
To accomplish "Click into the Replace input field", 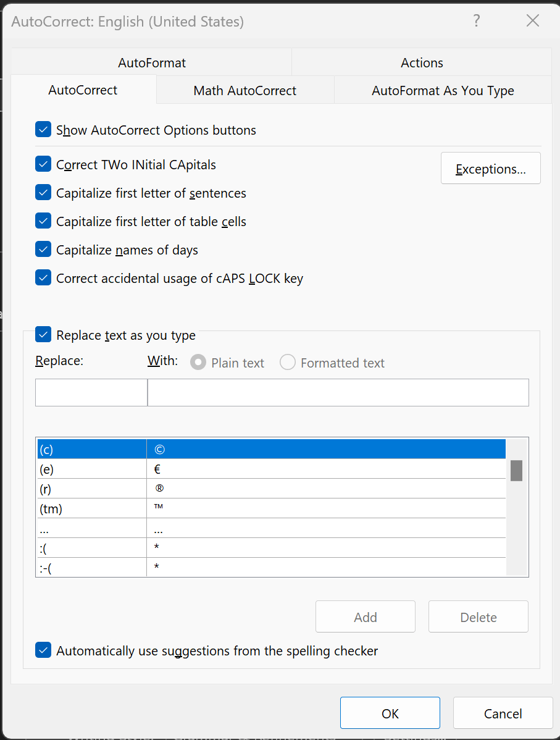I will 91,392.
